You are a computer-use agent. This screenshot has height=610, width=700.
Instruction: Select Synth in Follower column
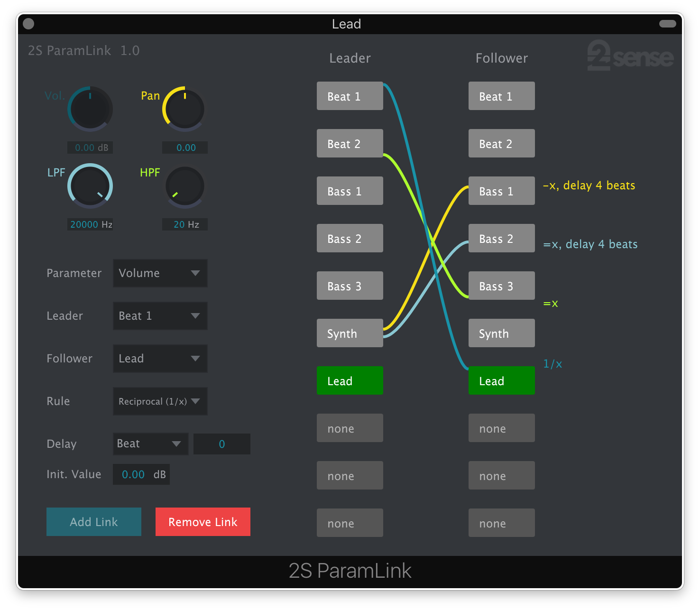click(x=502, y=333)
